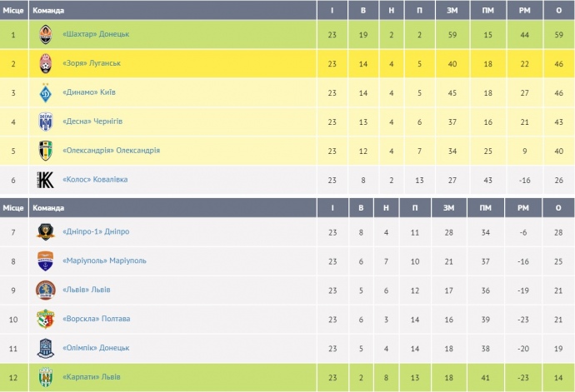Click the «О» points header in top table
This screenshot has width=575, height=392.
point(557,10)
